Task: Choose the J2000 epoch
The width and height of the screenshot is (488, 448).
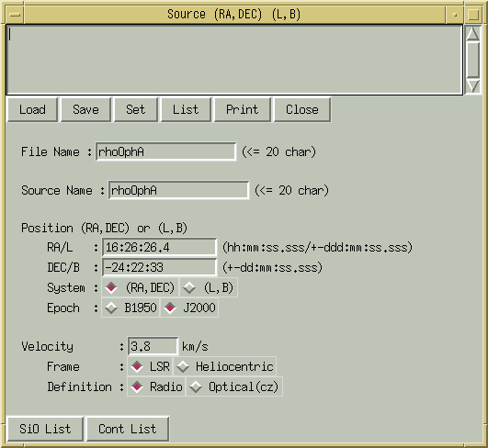Action: (x=189, y=308)
